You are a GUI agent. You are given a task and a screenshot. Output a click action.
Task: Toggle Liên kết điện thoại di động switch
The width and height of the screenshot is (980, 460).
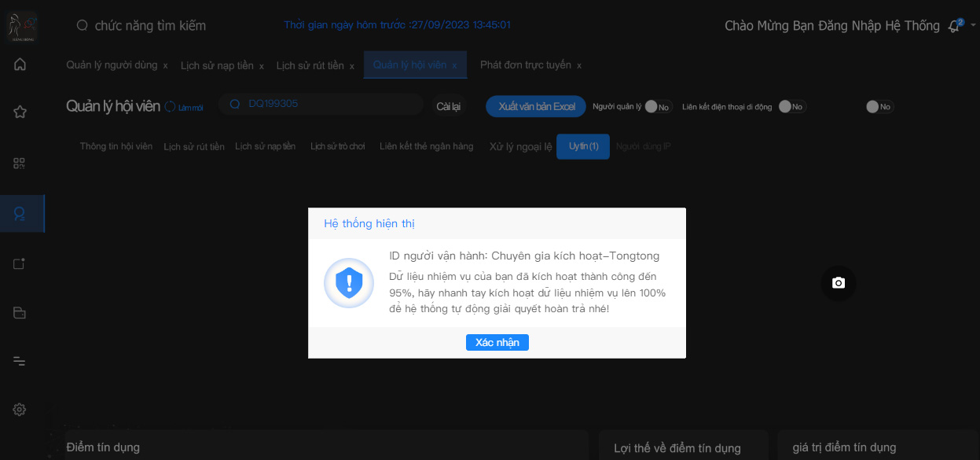pos(792,107)
